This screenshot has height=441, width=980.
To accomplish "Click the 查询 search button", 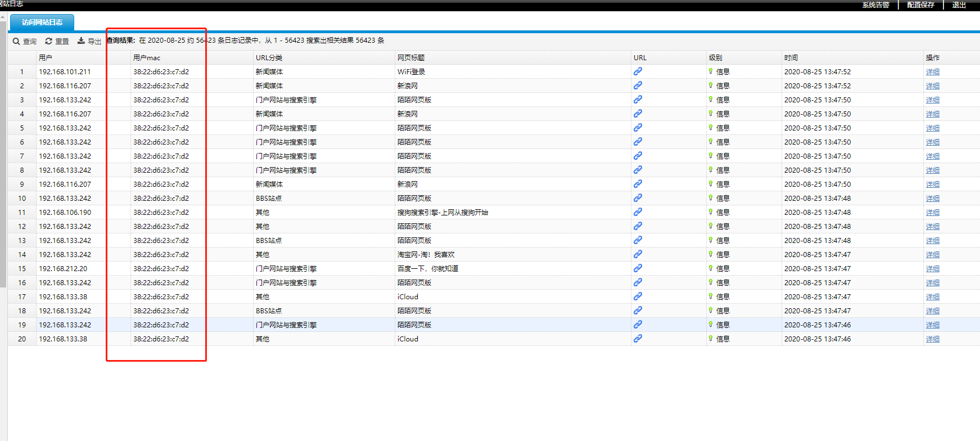I will [x=25, y=41].
